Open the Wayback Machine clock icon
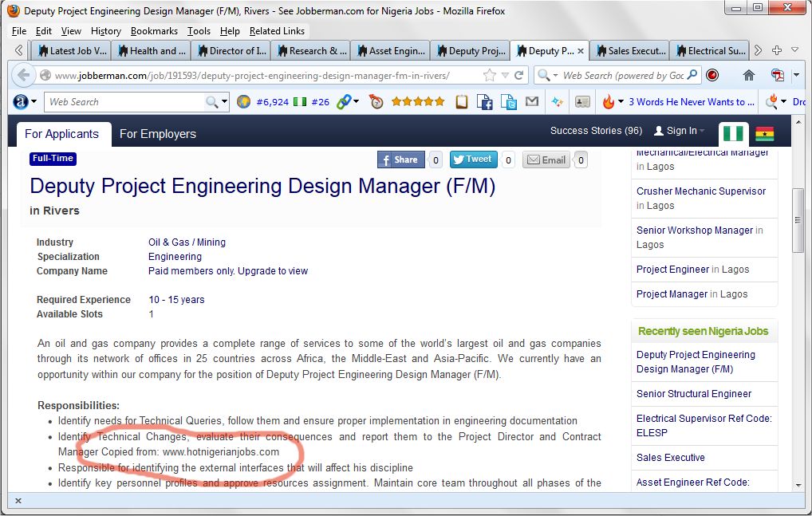Image resolution: width=812 pixels, height=516 pixels. (x=376, y=102)
